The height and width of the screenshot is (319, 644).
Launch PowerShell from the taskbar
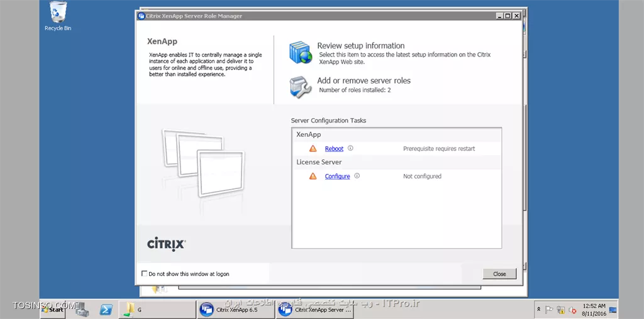[106, 310]
